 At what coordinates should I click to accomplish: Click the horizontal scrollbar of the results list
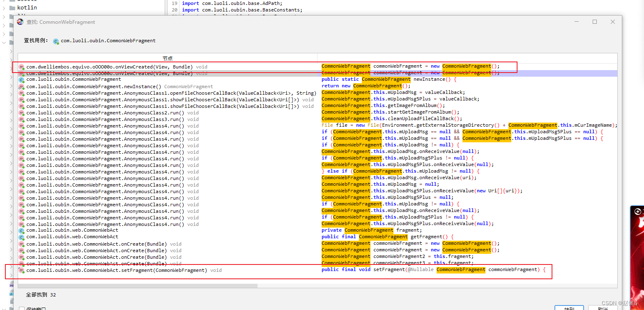click(138, 286)
